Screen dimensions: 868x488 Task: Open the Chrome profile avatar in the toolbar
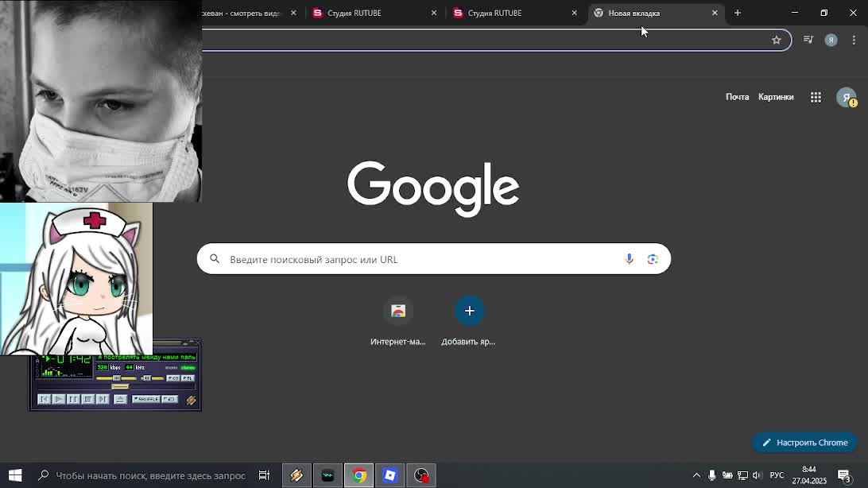[831, 40]
